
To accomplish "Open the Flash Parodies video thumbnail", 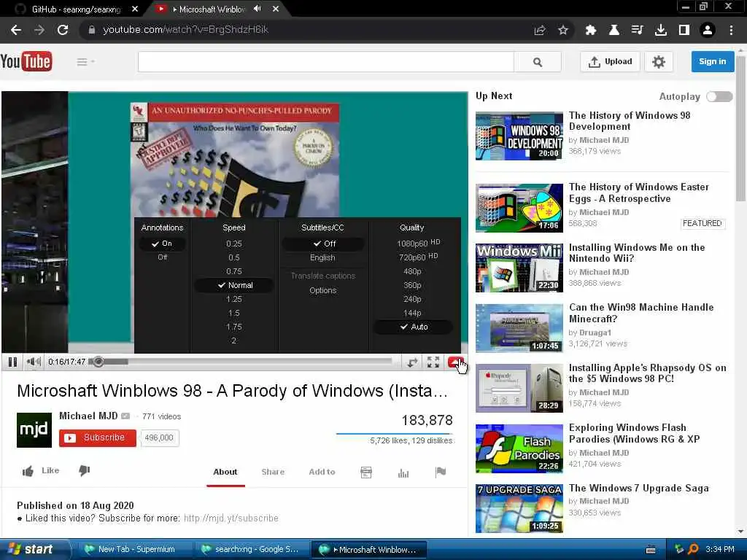I will 519,448.
